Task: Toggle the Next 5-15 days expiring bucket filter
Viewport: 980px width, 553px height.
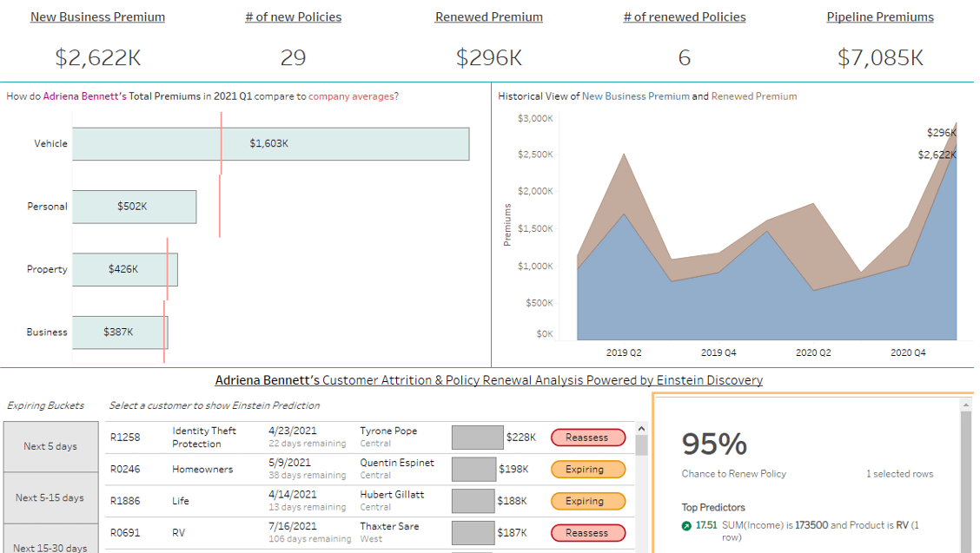Action: coord(50,498)
